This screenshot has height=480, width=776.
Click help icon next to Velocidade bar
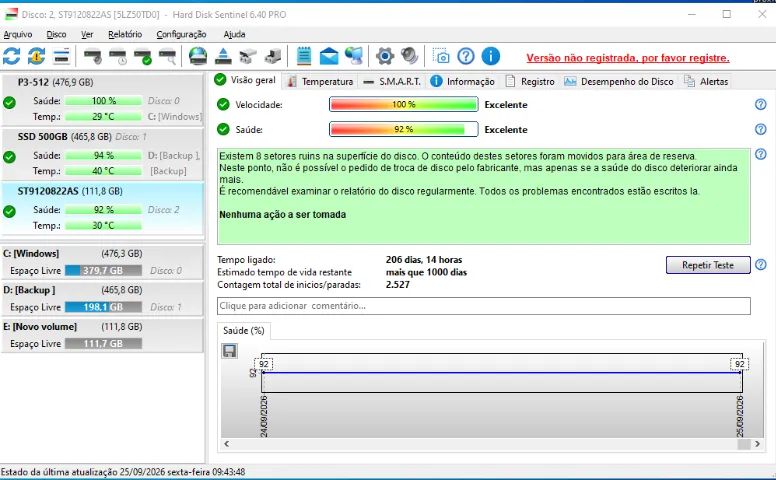(761, 104)
